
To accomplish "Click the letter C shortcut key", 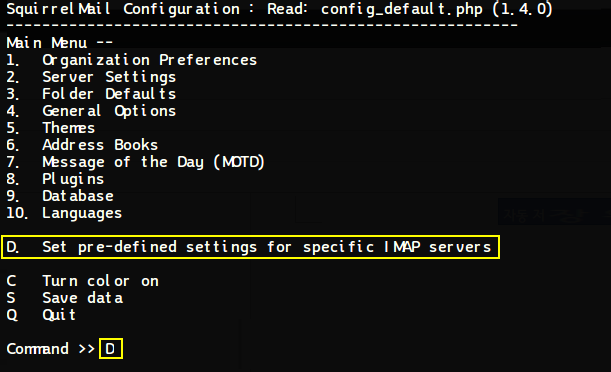I will [x=11, y=281].
